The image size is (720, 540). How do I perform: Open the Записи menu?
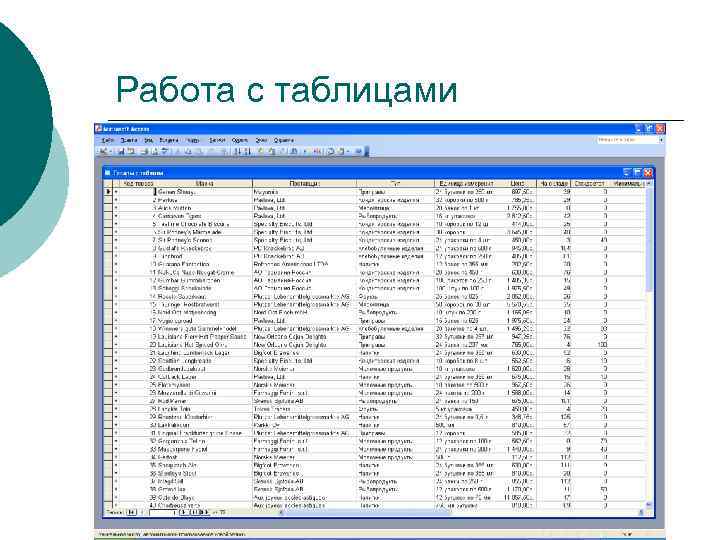click(217, 140)
